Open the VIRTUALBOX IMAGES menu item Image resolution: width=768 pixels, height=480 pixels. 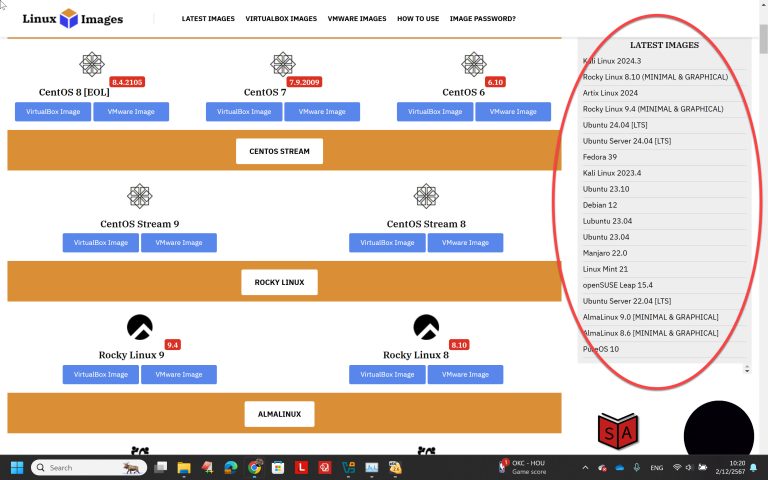click(x=281, y=19)
